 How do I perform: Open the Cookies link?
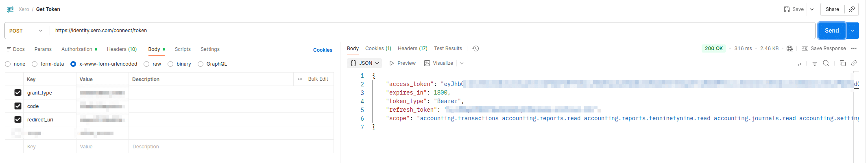point(323,50)
